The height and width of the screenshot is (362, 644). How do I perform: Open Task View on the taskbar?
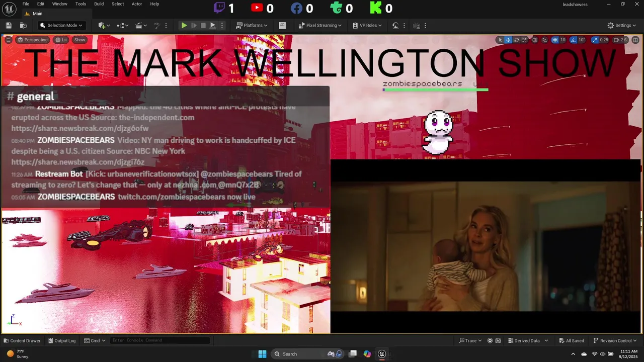click(353, 354)
